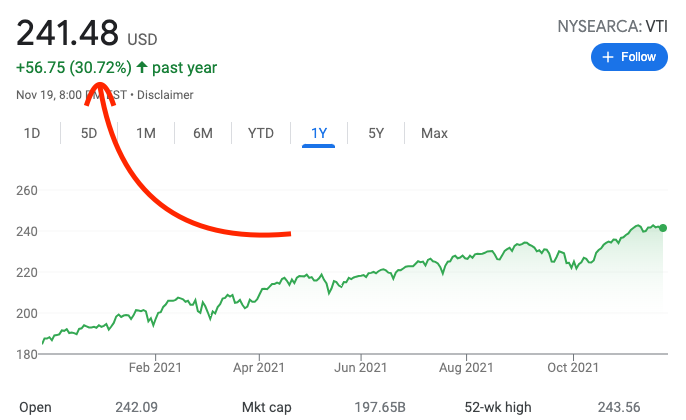Open the Max time range

(x=434, y=133)
